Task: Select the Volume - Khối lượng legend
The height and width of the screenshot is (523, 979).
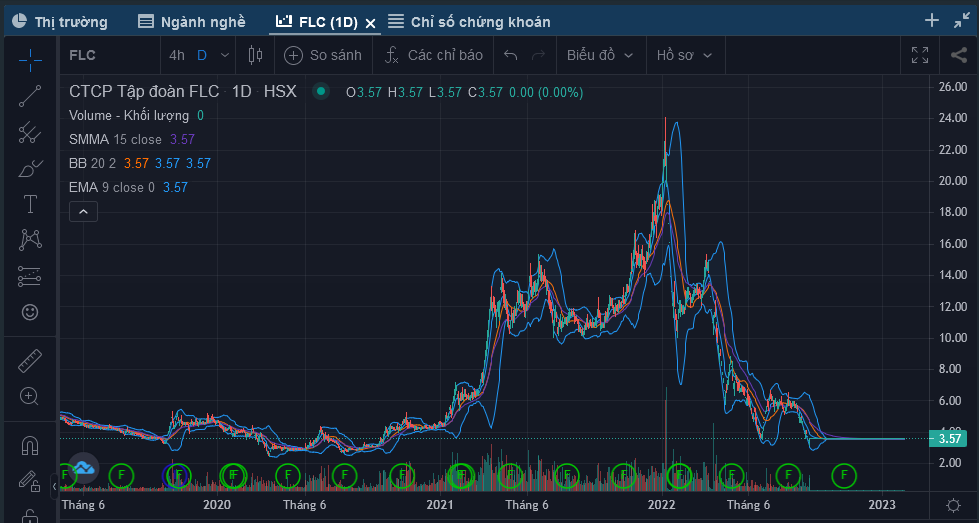Action: point(129,115)
